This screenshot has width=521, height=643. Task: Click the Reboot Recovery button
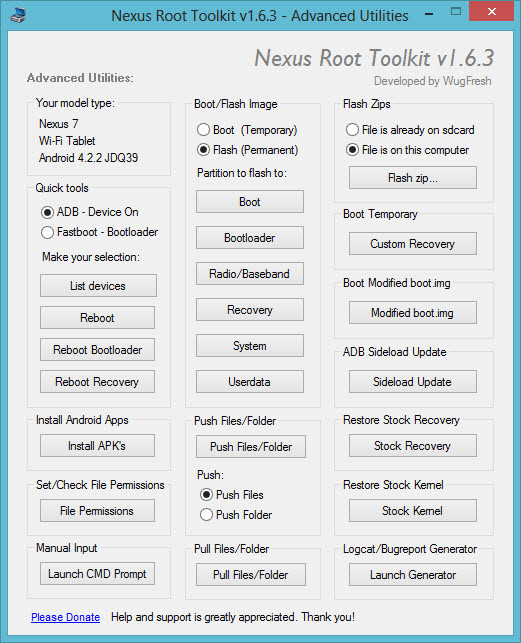click(x=97, y=382)
